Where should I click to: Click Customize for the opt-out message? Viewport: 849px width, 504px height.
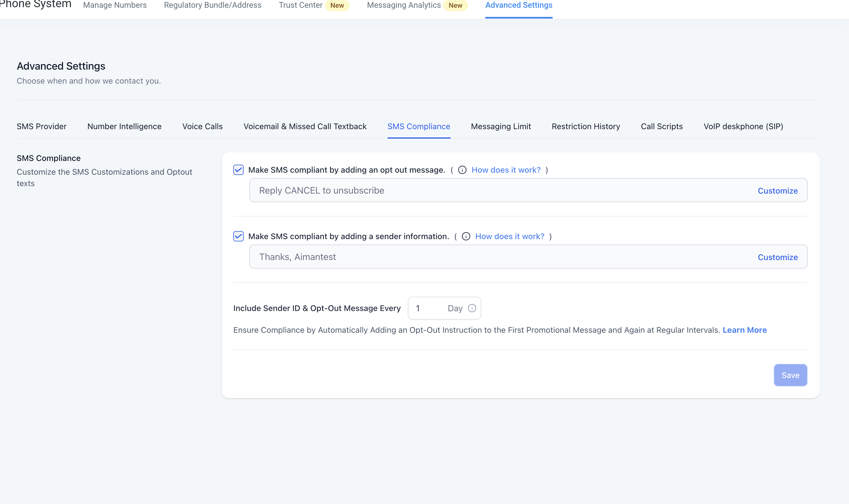pyautogui.click(x=777, y=191)
